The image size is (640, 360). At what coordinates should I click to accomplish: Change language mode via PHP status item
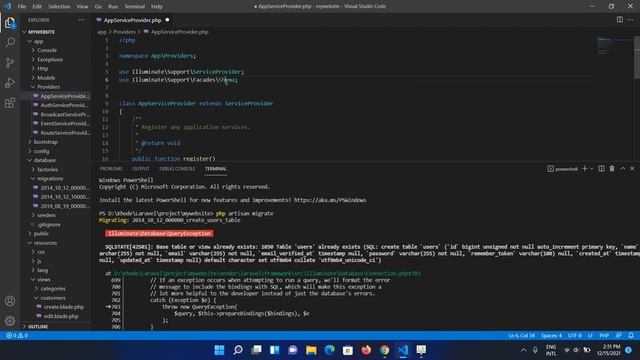pos(604,336)
